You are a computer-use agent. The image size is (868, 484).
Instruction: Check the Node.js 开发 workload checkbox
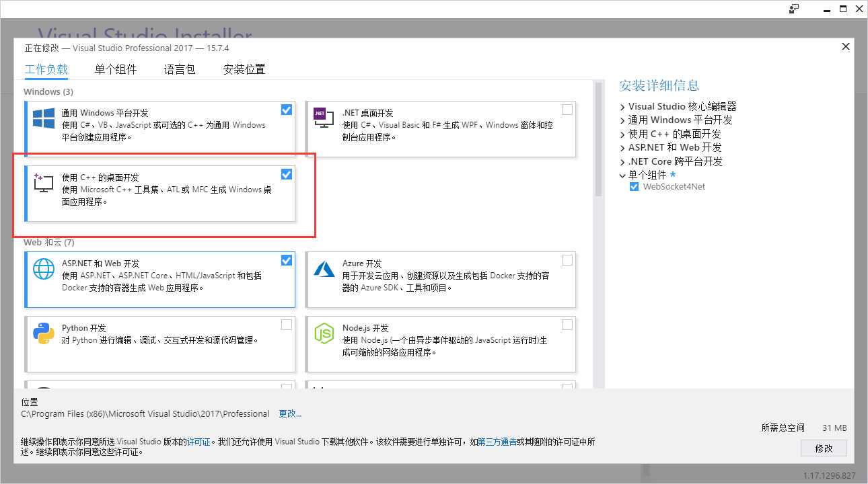pos(567,325)
